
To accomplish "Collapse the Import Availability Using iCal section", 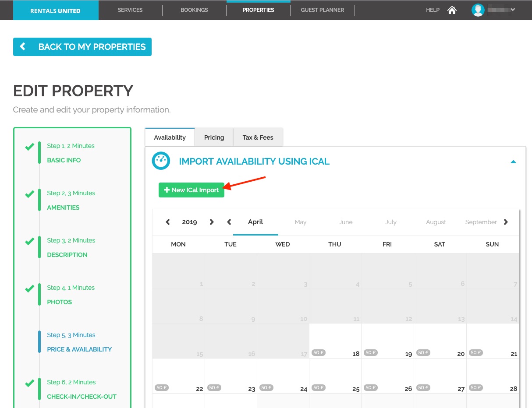I will click(x=513, y=162).
